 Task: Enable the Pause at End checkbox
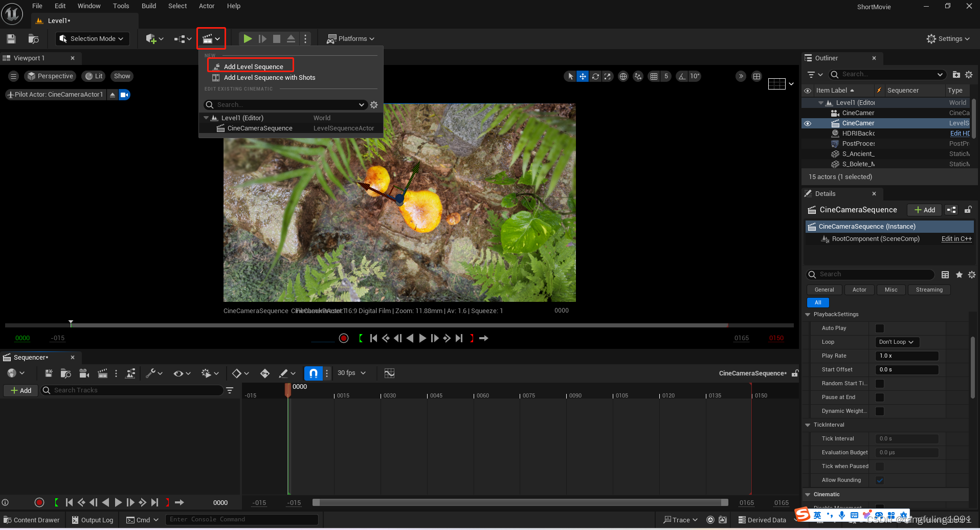880,397
